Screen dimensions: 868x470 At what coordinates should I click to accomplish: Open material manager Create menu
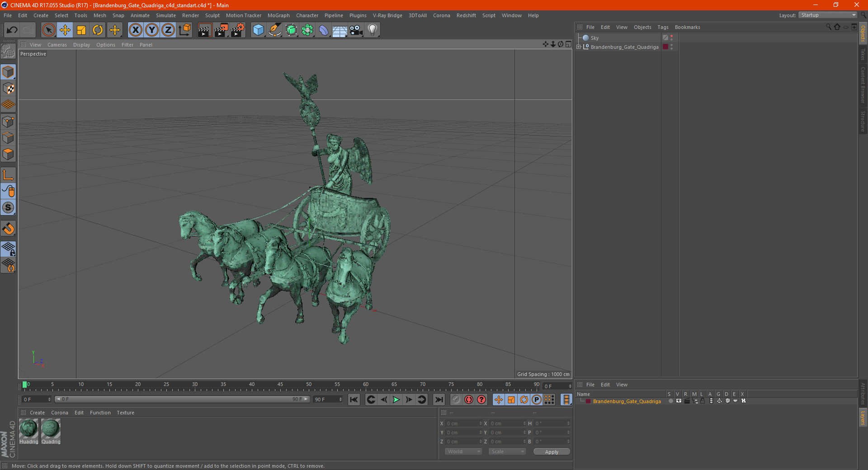pyautogui.click(x=37, y=413)
